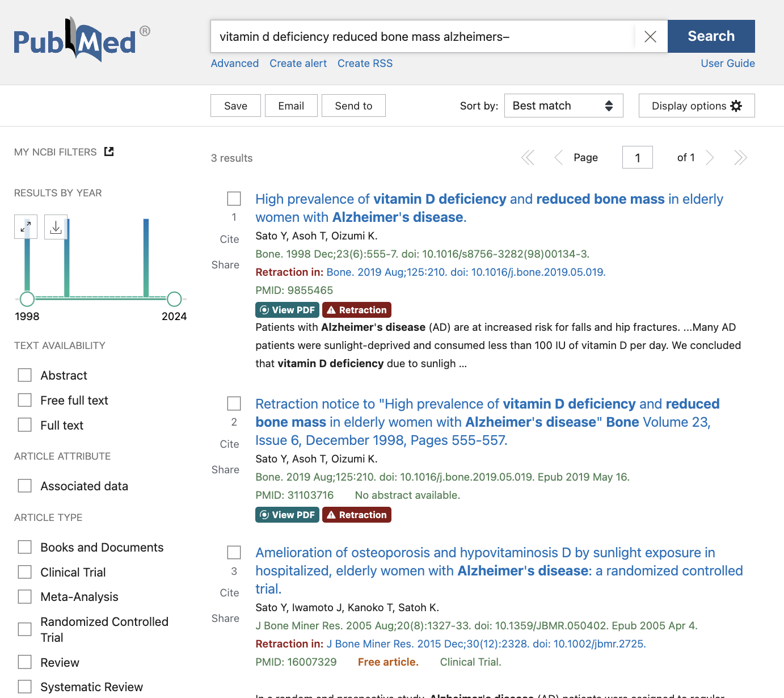This screenshot has height=698, width=784.
Task: Expand the results by year chart
Action: point(26,227)
